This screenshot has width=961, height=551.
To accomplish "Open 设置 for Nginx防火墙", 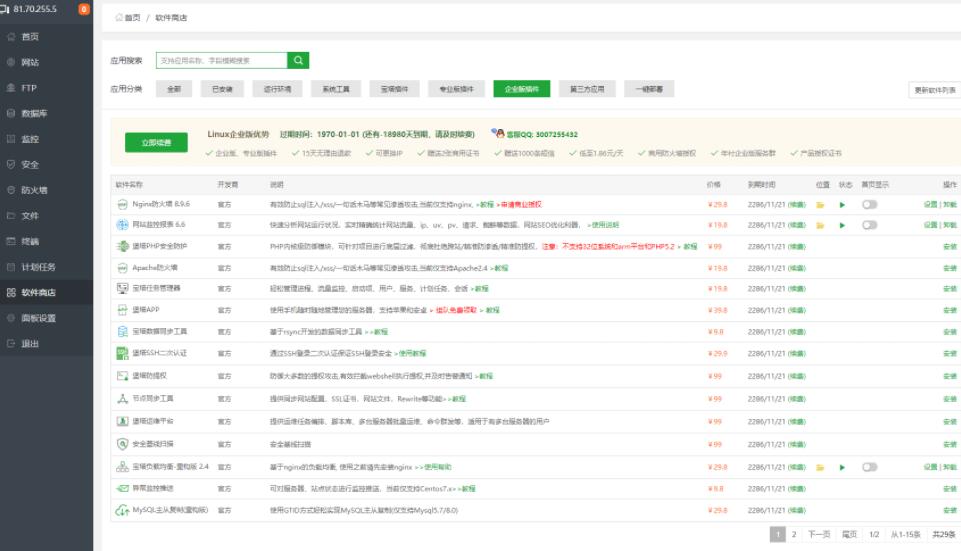I will click(931, 205).
